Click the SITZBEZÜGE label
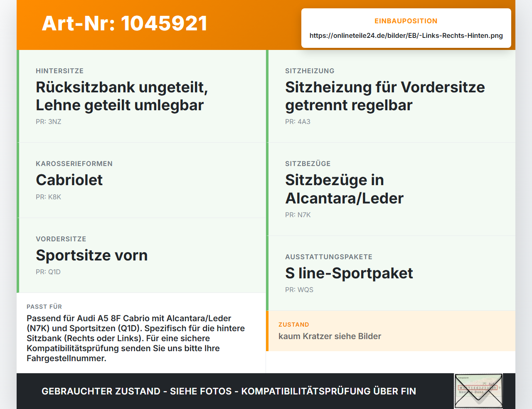This screenshot has height=409, width=532. [308, 164]
